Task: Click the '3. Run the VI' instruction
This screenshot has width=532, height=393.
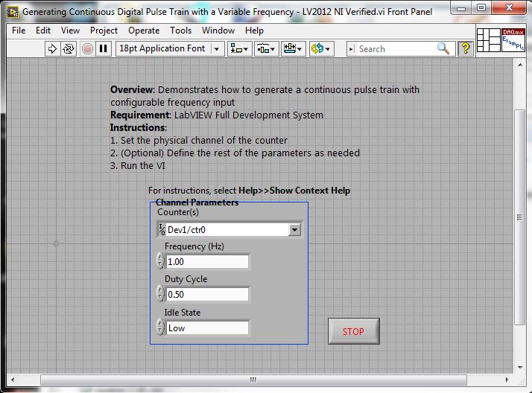Action: point(138,166)
